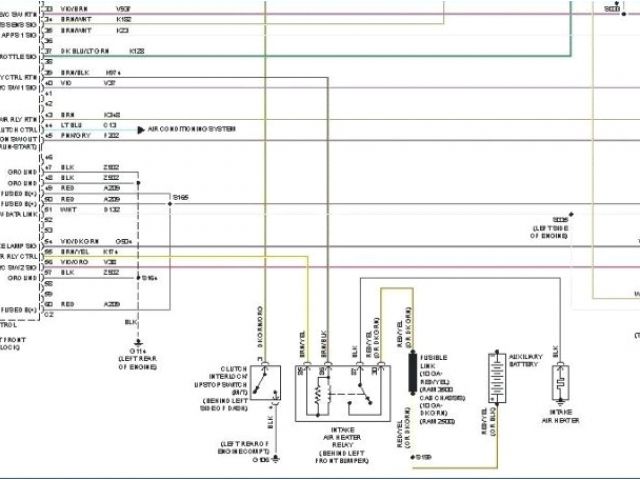Image resolution: width=640 pixels, height=480 pixels.
Task: Select pin 55 BRN/YEL wire row
Action: [x=90, y=253]
